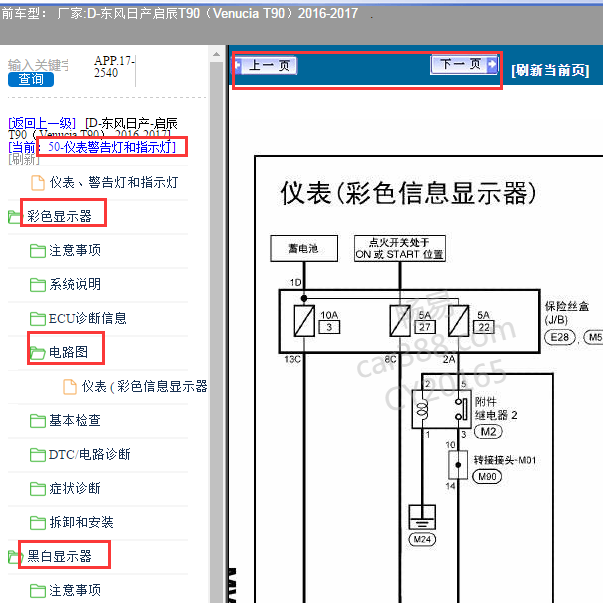The height and width of the screenshot is (603, 603).
Task: Expand the 系统说明 folder
Action: coord(75,284)
